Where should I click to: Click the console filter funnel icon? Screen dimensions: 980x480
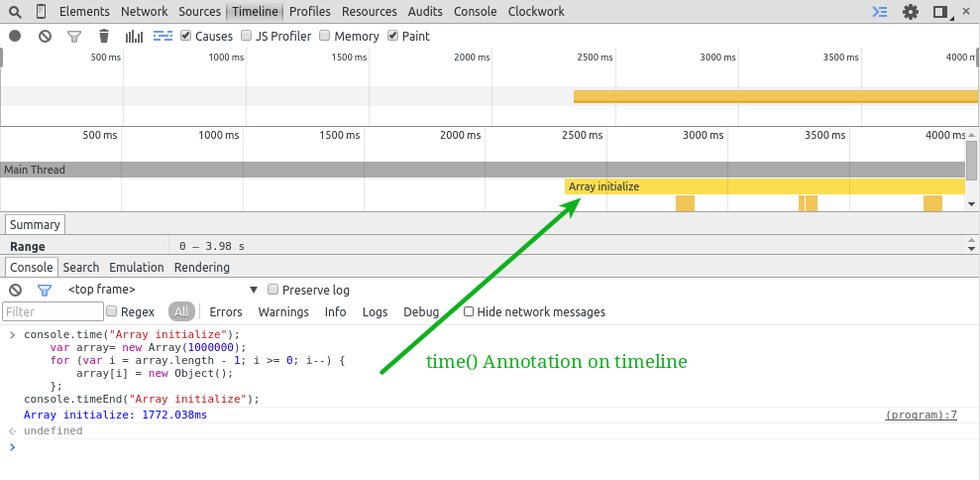point(45,290)
